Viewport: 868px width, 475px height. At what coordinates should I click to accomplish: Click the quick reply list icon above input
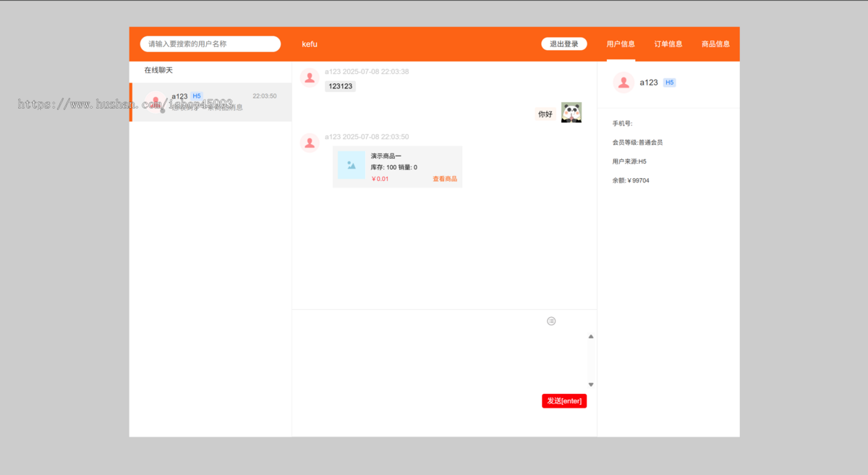(551, 321)
